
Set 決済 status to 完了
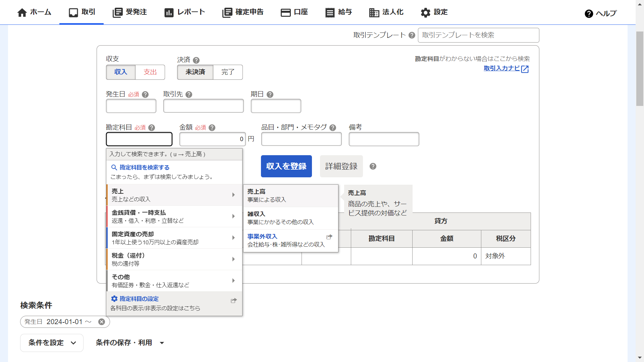coord(228,72)
